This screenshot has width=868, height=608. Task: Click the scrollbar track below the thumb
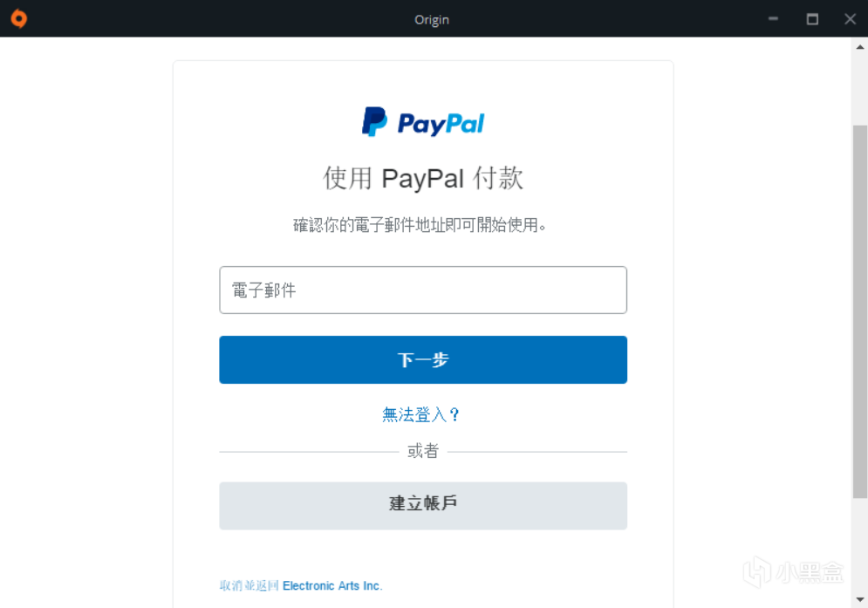pos(859,545)
